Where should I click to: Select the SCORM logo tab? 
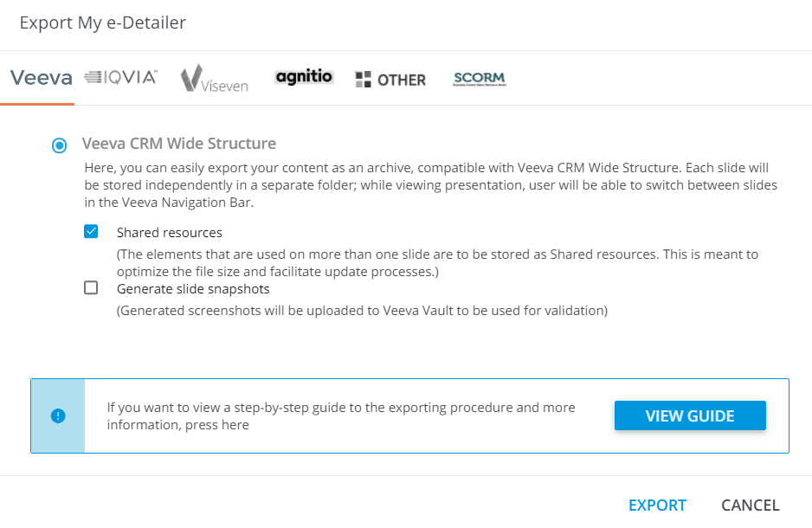pyautogui.click(x=479, y=79)
